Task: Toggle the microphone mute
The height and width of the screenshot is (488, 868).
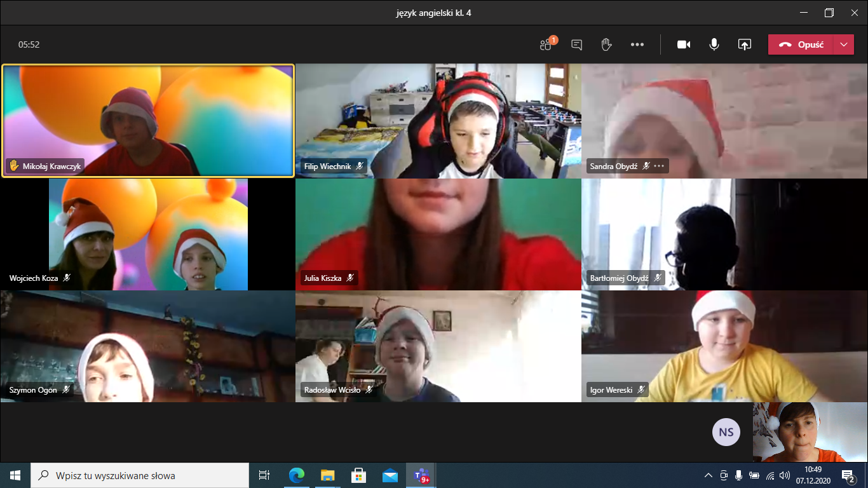Action: (x=714, y=44)
